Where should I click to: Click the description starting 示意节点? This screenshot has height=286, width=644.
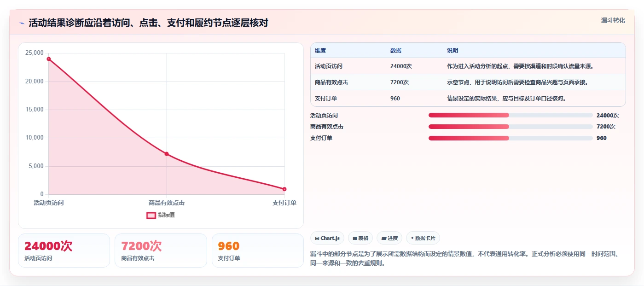point(518,82)
